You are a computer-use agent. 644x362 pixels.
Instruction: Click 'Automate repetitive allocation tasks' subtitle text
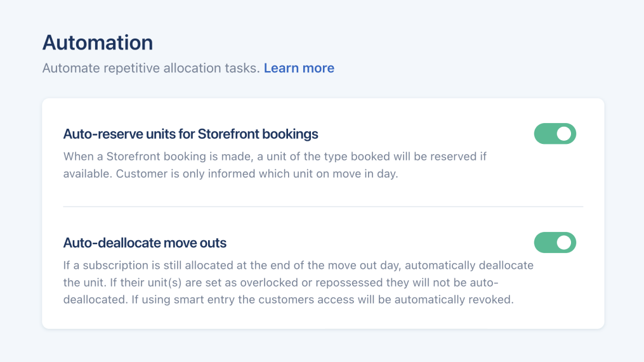[151, 68]
